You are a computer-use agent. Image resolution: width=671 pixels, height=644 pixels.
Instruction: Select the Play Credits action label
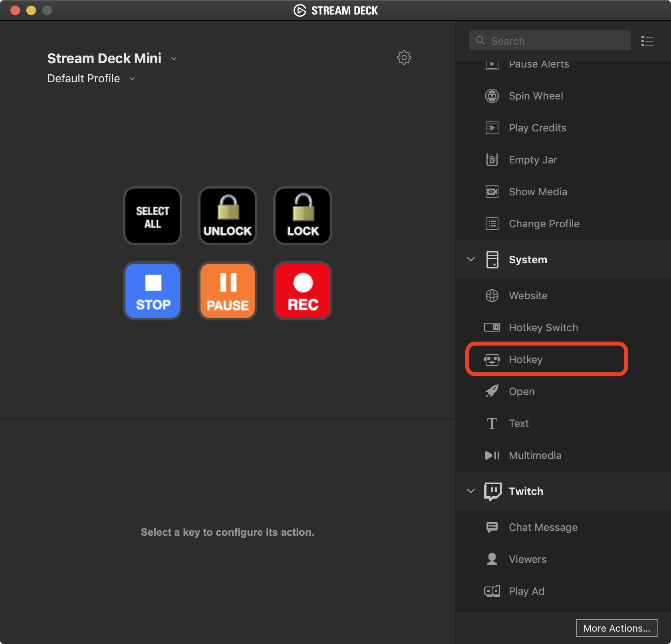[537, 128]
